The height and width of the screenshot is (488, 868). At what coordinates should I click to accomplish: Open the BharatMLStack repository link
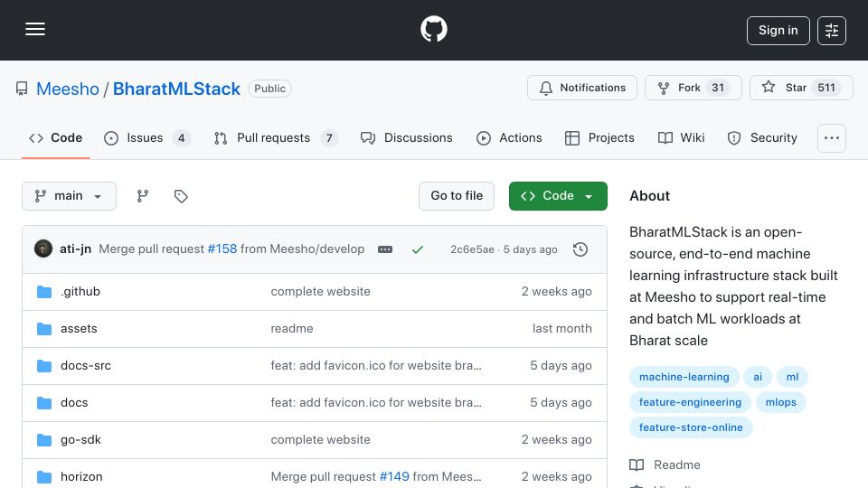click(176, 89)
